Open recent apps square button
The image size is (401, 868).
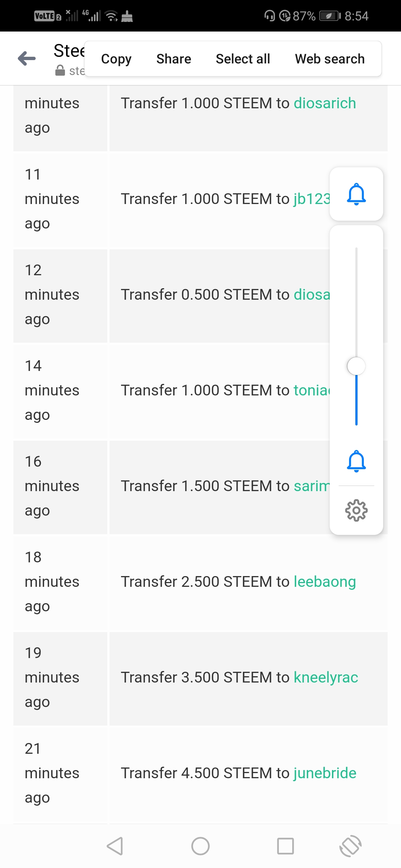(285, 846)
